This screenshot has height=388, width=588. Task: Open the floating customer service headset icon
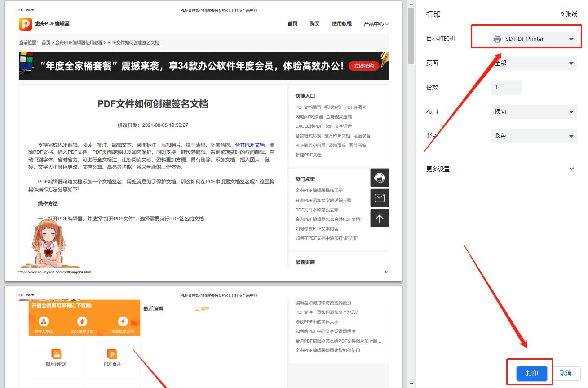point(380,178)
